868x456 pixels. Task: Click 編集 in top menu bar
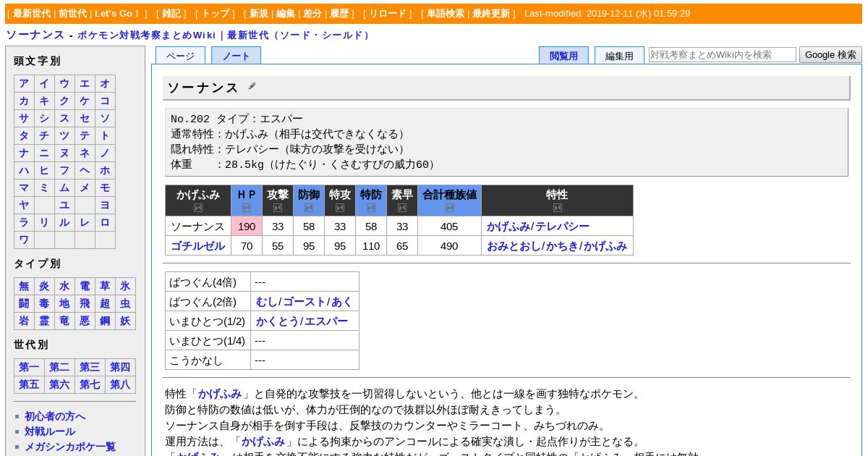click(x=286, y=13)
